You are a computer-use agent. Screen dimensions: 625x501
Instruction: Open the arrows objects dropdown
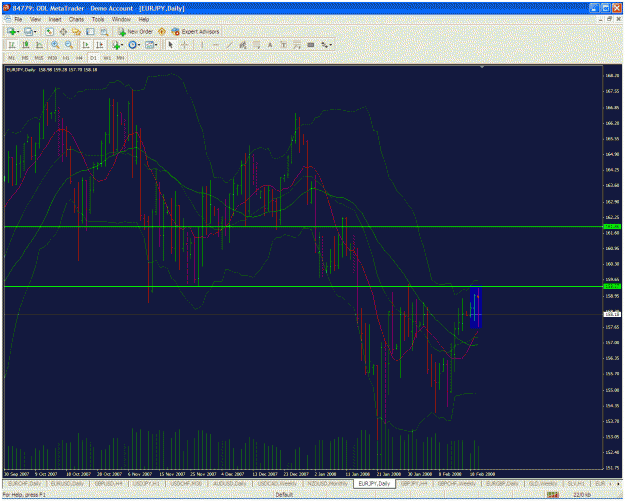pyautogui.click(x=327, y=45)
